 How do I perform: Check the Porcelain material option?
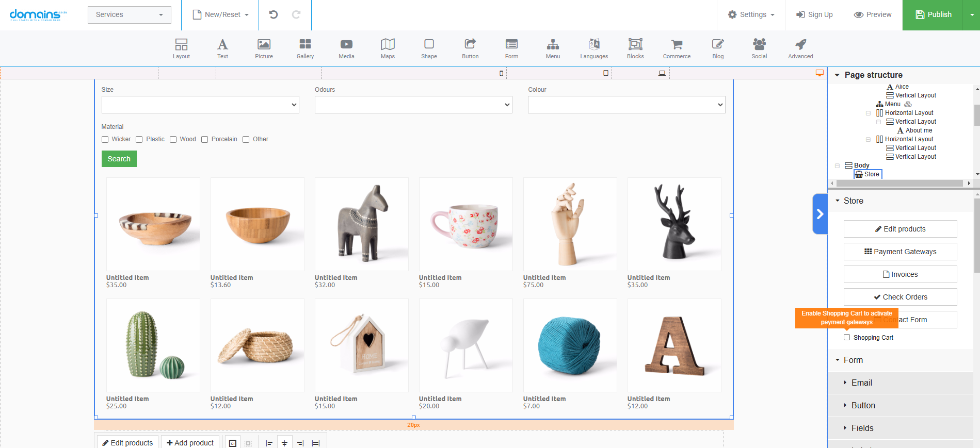click(x=205, y=139)
